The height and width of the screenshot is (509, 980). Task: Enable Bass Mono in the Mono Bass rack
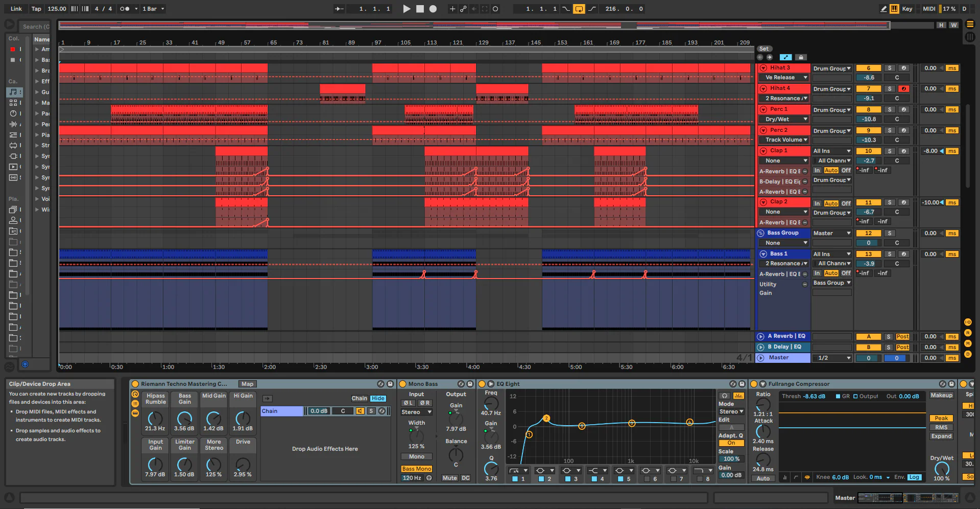coord(416,469)
